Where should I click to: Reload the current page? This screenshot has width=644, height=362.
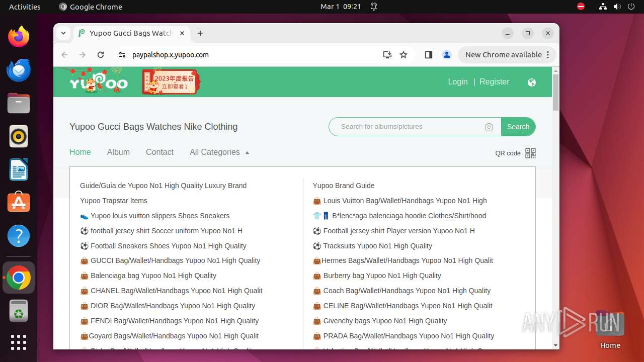click(101, 55)
